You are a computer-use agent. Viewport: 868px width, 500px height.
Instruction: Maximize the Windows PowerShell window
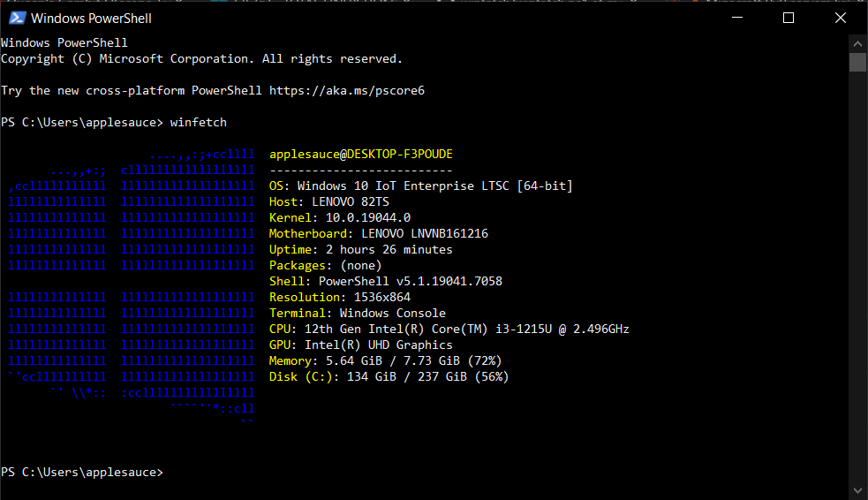(x=789, y=18)
